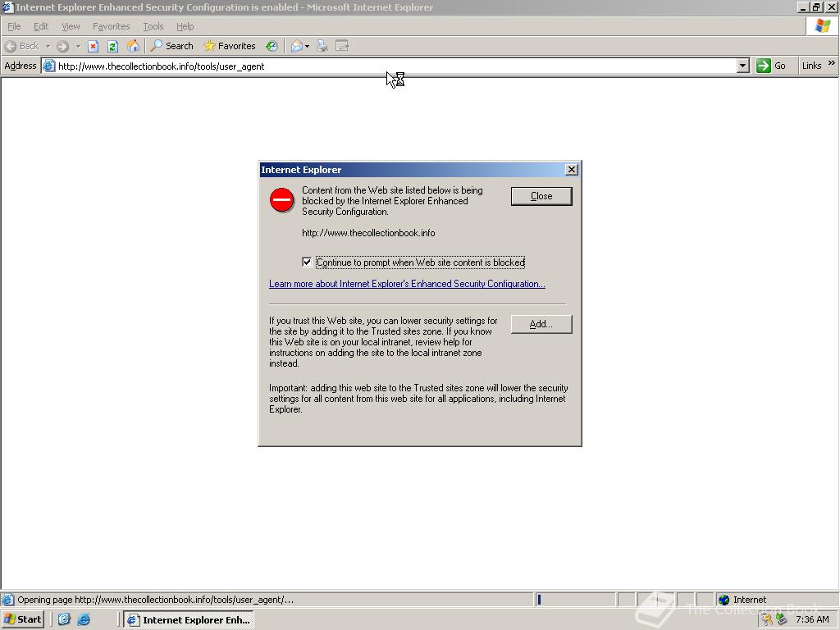Open the View menu
Screen dimensions: 840x630
coord(71,26)
